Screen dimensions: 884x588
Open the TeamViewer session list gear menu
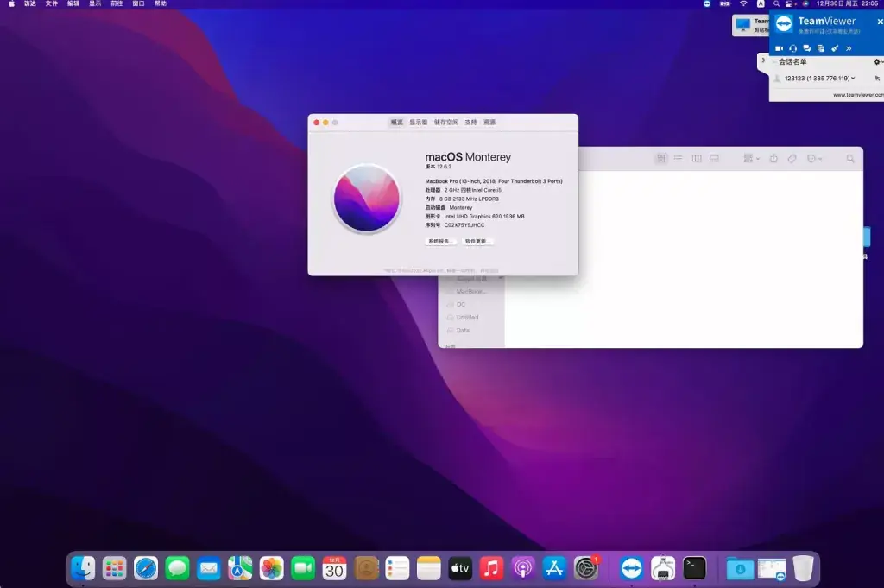[877, 62]
